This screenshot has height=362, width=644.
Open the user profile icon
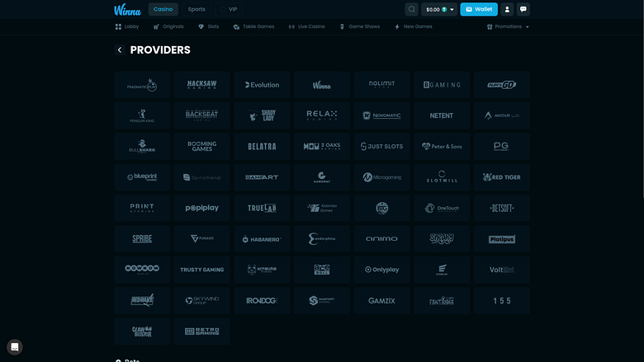point(507,9)
